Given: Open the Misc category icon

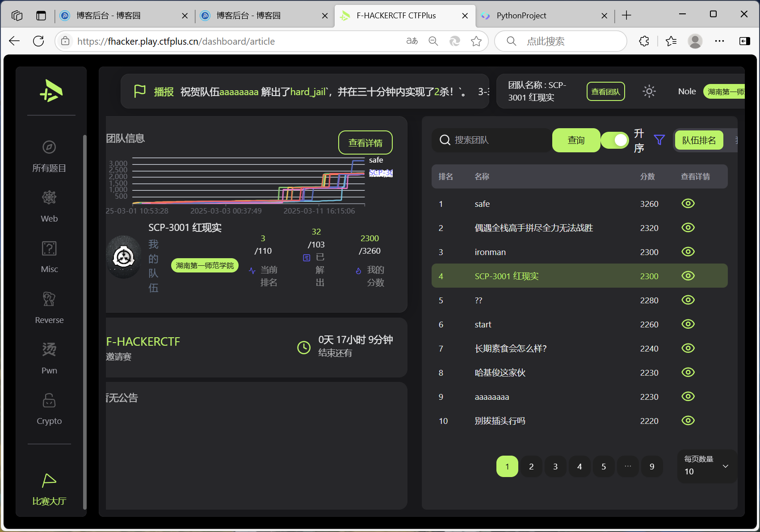Looking at the screenshot, I should (49, 248).
